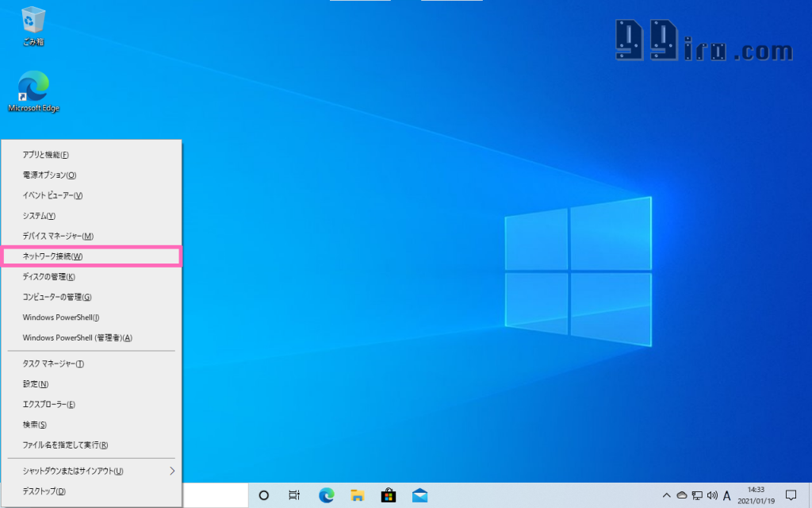Select Windows PowerShell (管理者) menu entry
The width and height of the screenshot is (812, 508).
click(x=91, y=337)
